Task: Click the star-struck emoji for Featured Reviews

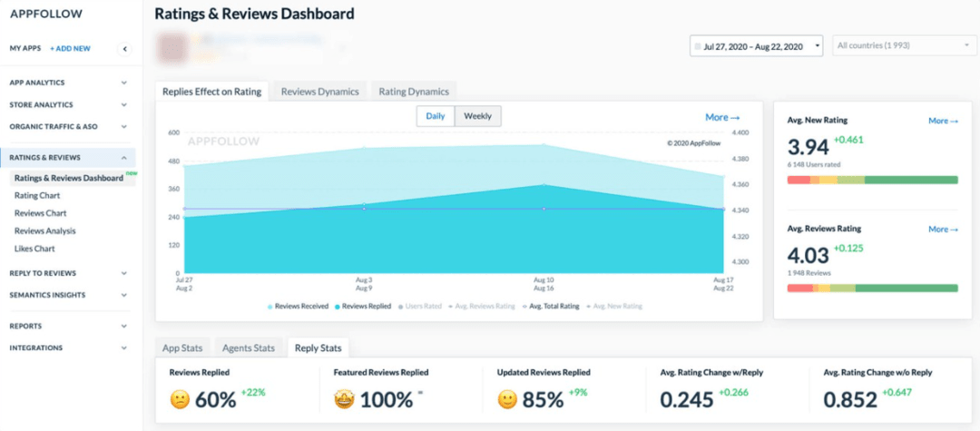Action: (345, 399)
